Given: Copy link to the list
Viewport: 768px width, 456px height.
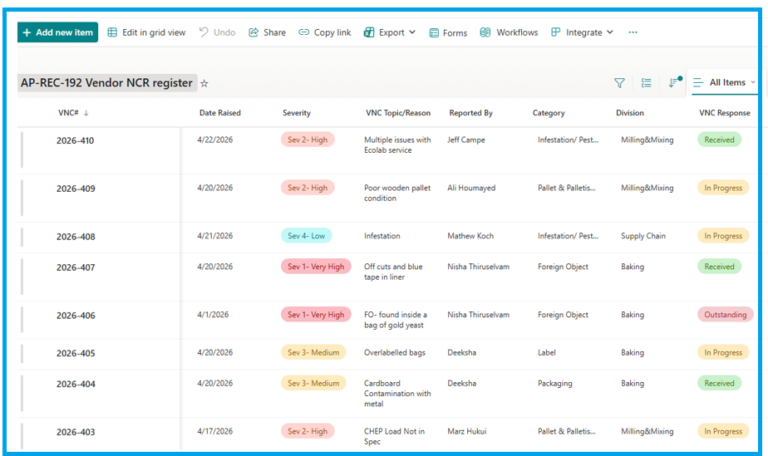Looking at the screenshot, I should (325, 32).
